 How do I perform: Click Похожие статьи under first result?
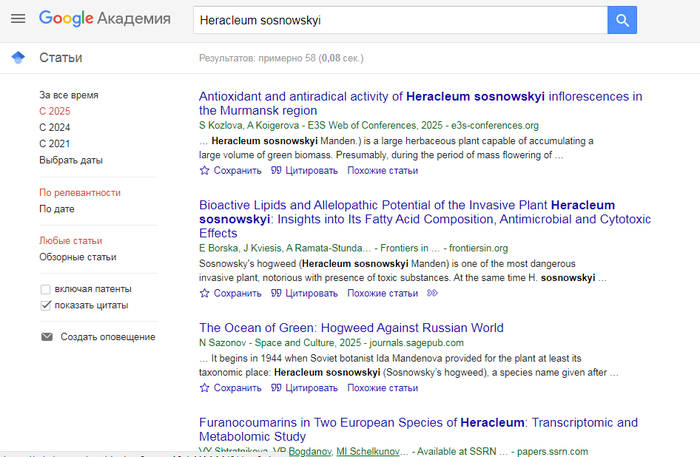click(383, 171)
